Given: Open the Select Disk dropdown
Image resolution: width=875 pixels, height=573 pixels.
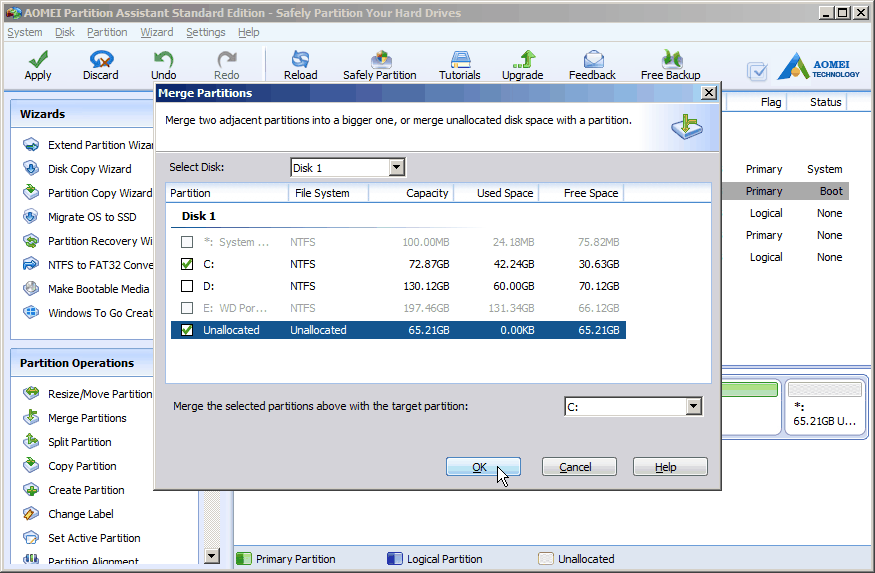Looking at the screenshot, I should 397,167.
